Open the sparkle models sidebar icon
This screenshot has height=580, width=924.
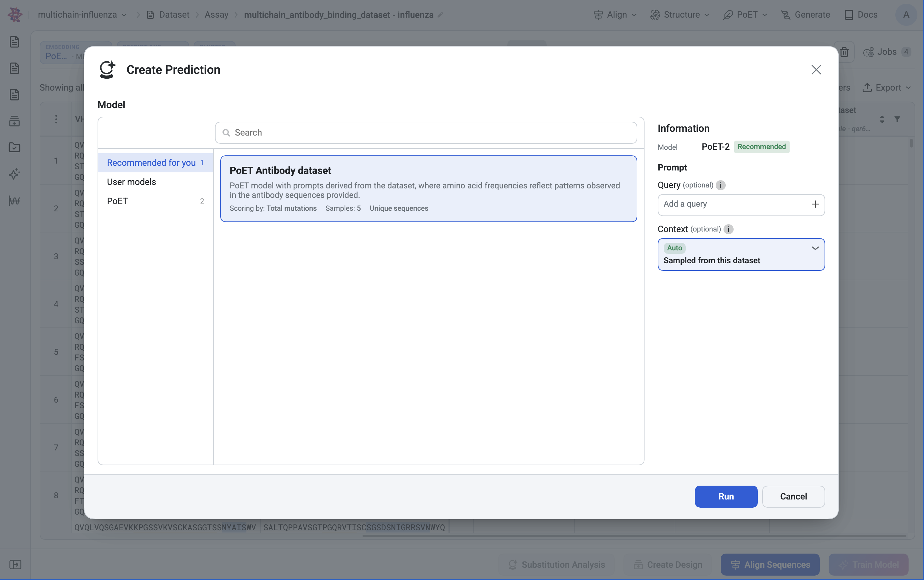(x=14, y=174)
